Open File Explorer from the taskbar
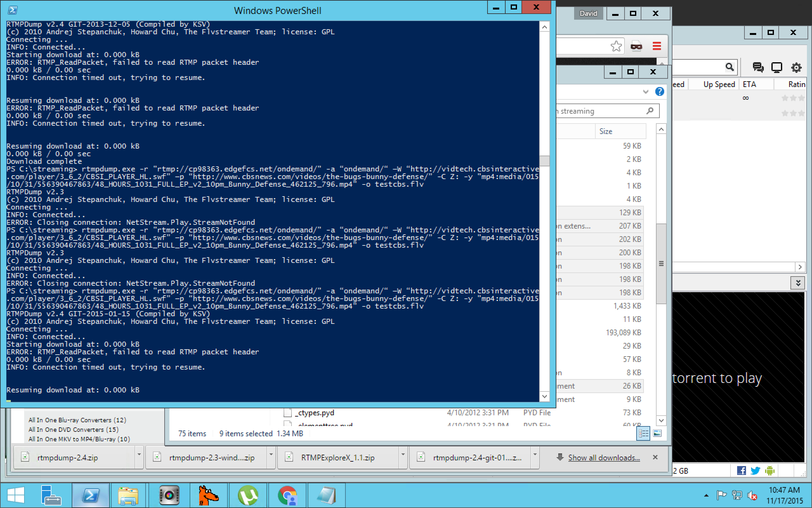812x508 pixels. [128, 495]
